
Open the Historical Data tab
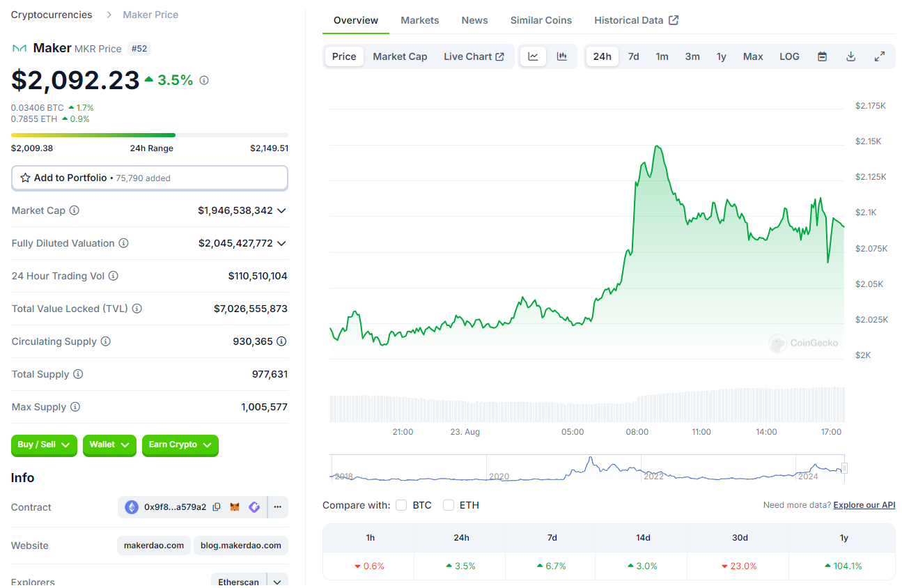636,20
